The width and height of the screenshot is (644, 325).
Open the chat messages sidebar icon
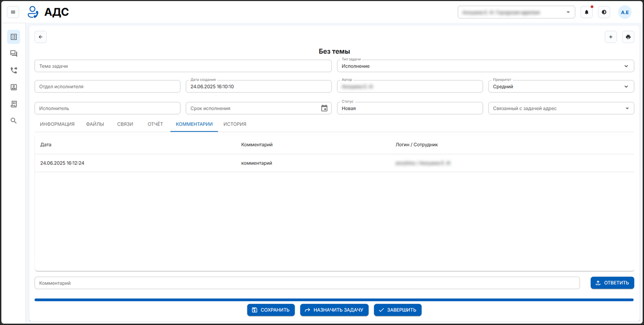point(14,54)
